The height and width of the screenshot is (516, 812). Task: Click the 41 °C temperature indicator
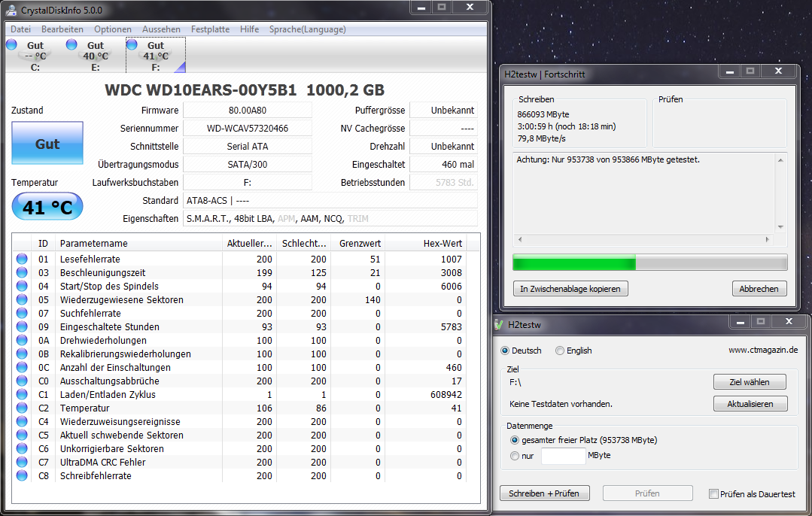click(47, 207)
